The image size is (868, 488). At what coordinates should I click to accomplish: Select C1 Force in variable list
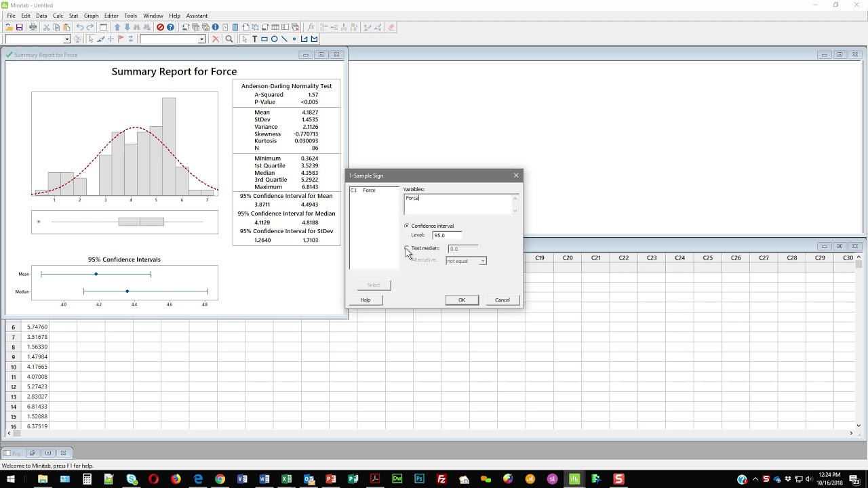coord(363,190)
